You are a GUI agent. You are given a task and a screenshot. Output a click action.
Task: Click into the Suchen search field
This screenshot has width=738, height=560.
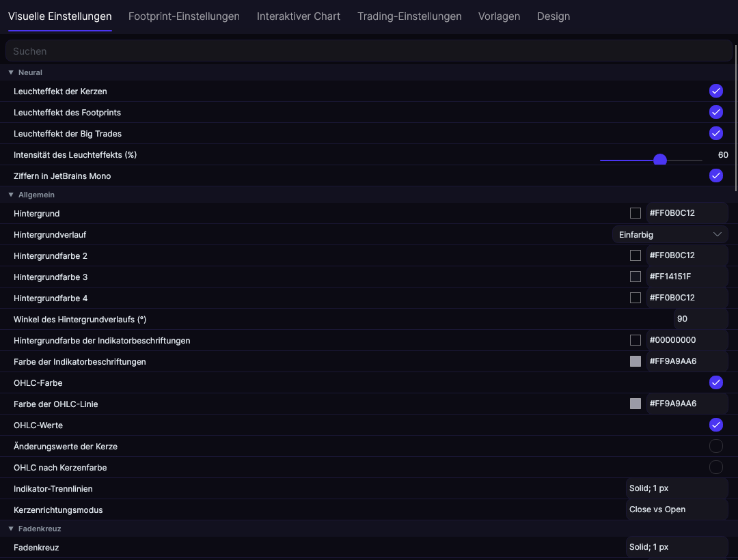pos(368,51)
